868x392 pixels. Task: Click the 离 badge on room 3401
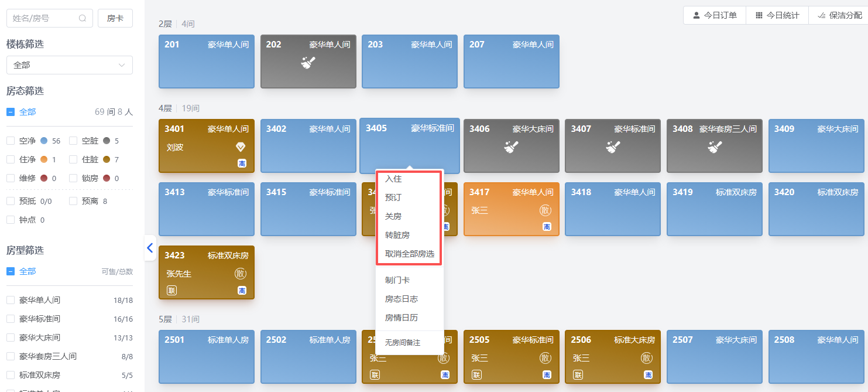coord(242,163)
